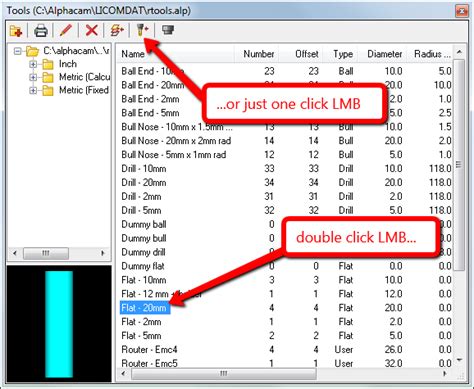Screen dimensions: 474x389
Task: Click the tool list scrollbar left arrow
Action: click(123, 374)
